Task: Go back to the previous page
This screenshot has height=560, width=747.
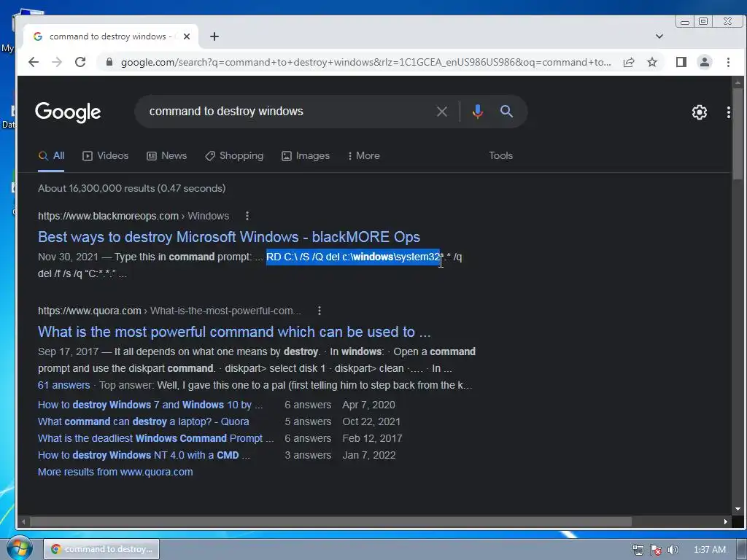Action: [x=34, y=62]
